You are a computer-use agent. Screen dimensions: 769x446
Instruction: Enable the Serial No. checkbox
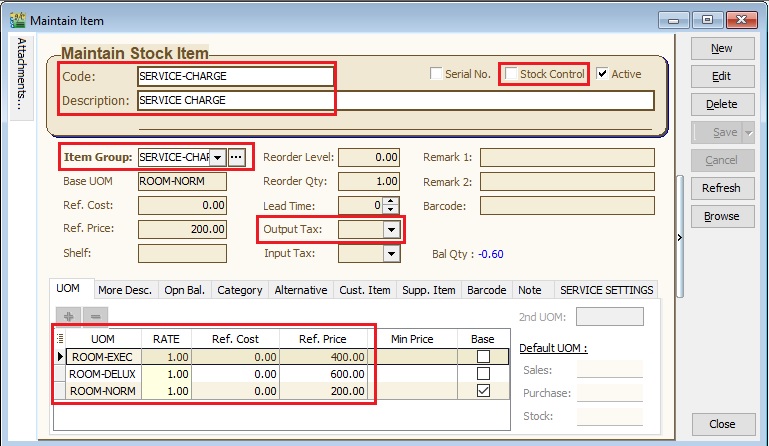(x=436, y=74)
